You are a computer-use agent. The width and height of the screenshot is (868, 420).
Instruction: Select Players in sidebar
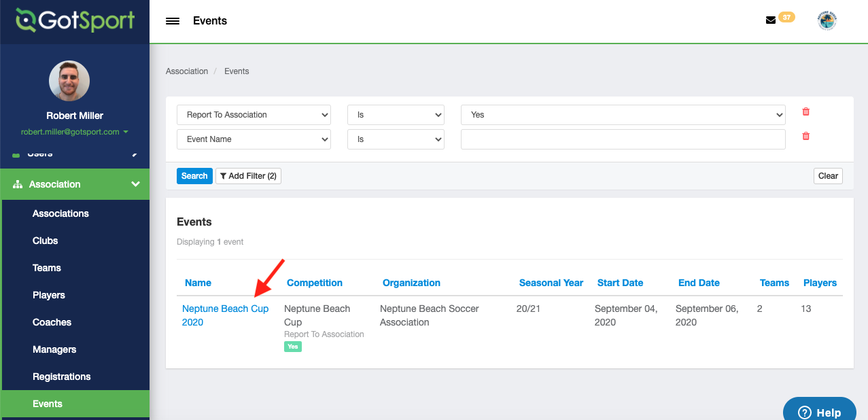[49, 295]
